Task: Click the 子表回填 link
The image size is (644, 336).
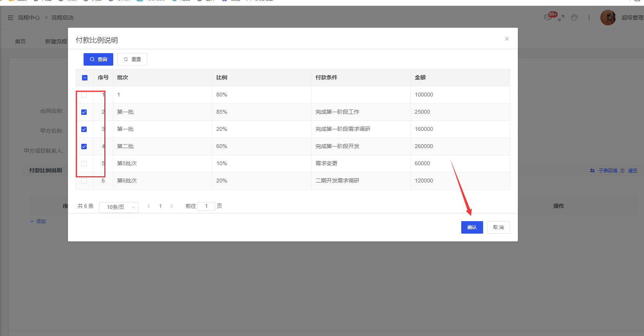Action: point(608,171)
